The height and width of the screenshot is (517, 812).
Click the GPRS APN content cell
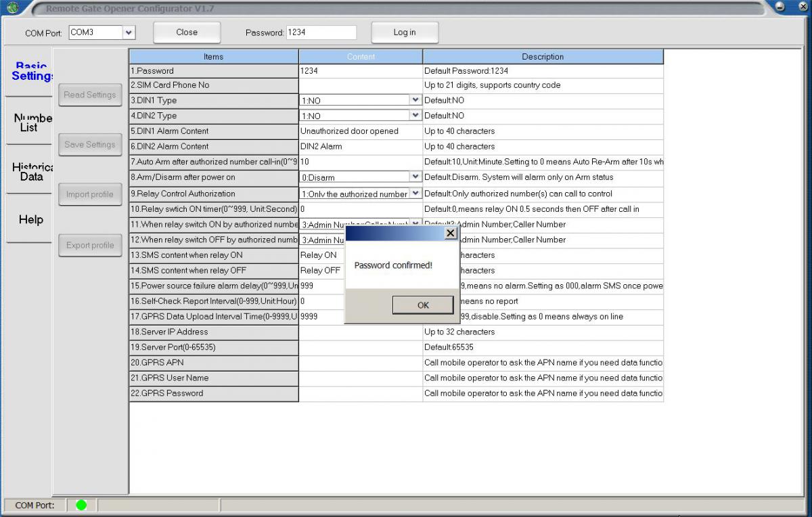[361, 363]
